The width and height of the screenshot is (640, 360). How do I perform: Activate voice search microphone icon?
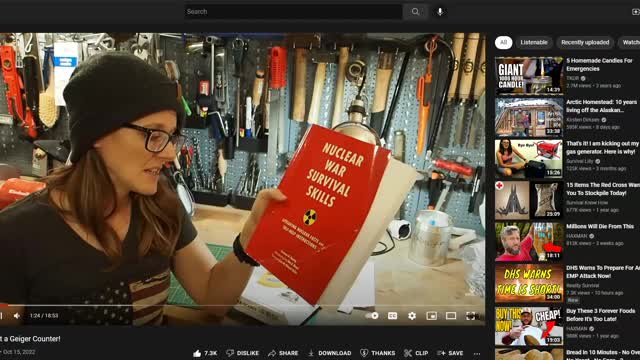click(x=440, y=12)
